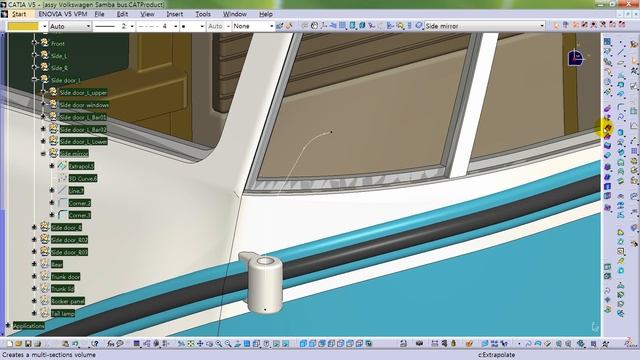The height and width of the screenshot is (360, 640).
Task: Select Side door window in tree
Action: tap(84, 105)
